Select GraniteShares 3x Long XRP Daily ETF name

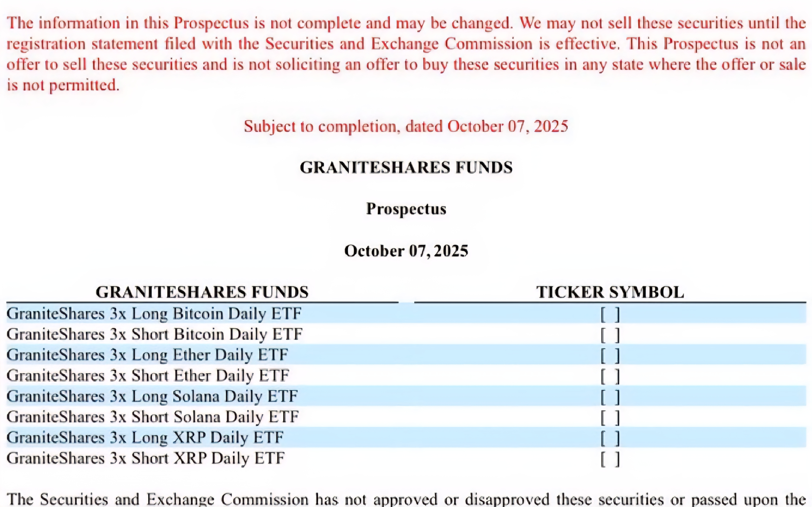click(145, 437)
